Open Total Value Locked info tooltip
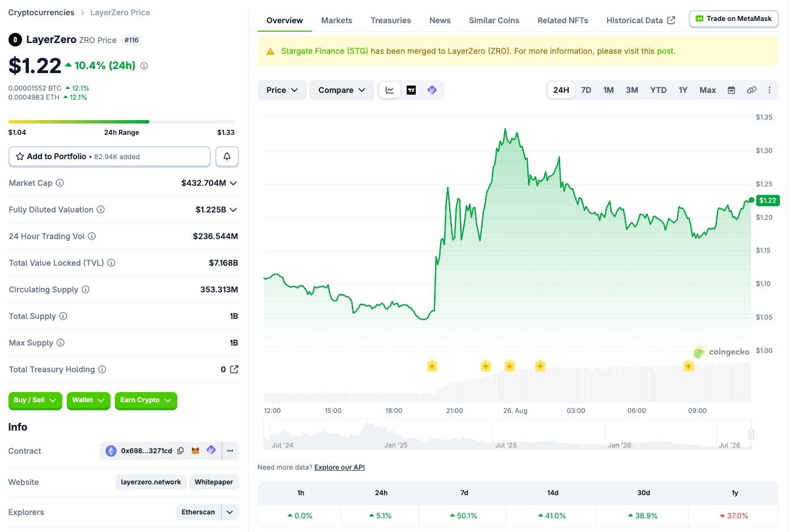 pos(112,263)
